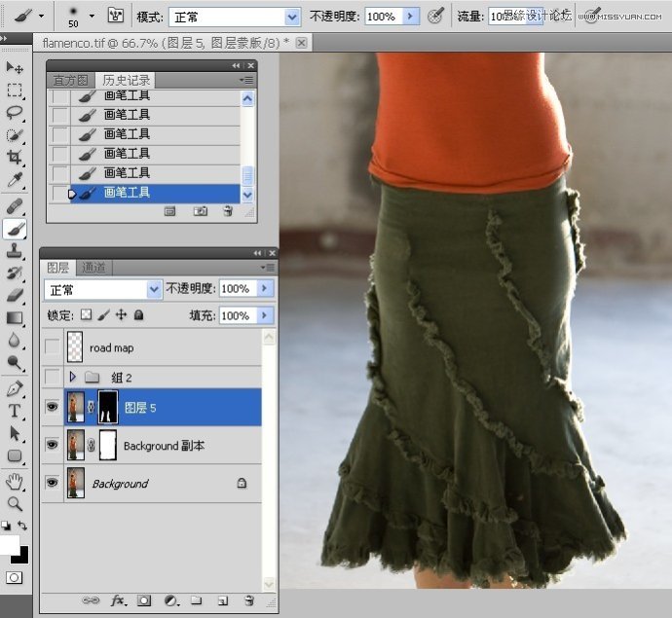
Task: Select the Zoom tool
Action: coord(15,503)
